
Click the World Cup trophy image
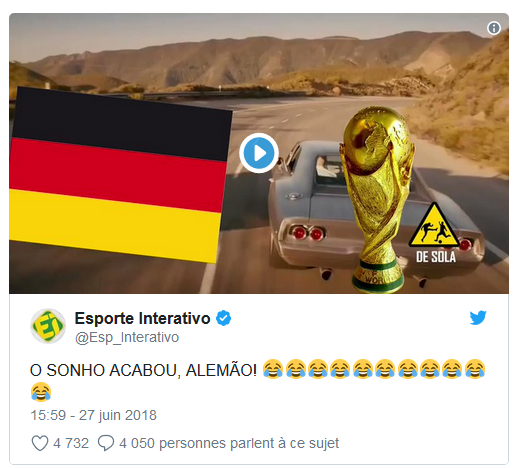377,200
